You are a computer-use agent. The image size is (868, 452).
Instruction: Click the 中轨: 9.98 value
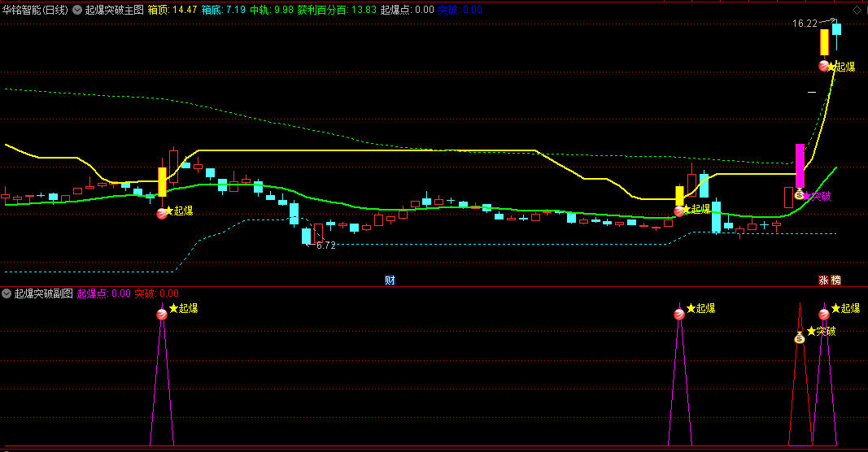coord(271,10)
